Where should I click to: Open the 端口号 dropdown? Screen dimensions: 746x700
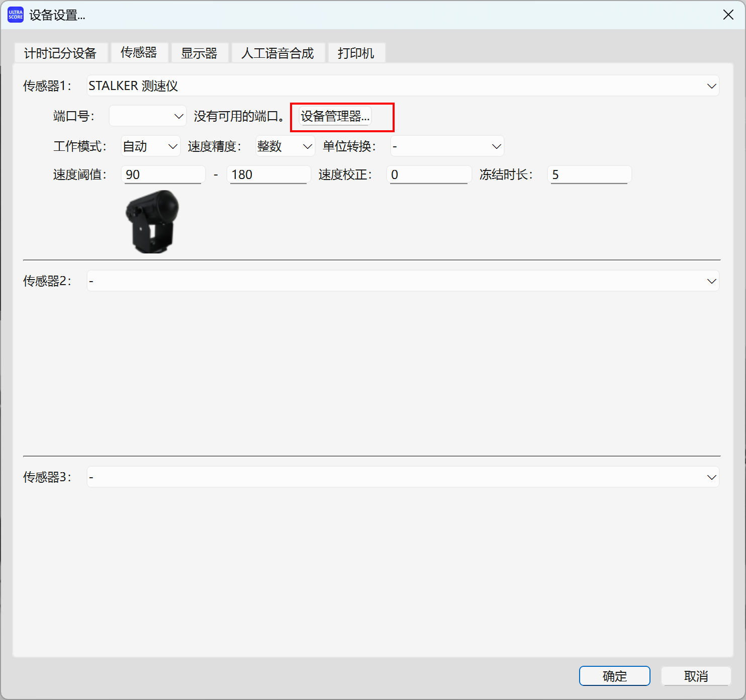pyautogui.click(x=148, y=116)
